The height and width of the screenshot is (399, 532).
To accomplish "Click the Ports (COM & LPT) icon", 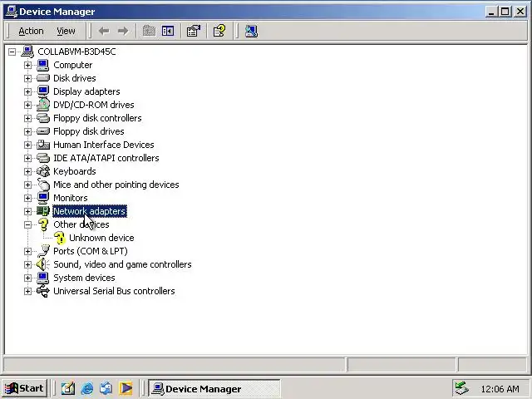I will click(43, 251).
